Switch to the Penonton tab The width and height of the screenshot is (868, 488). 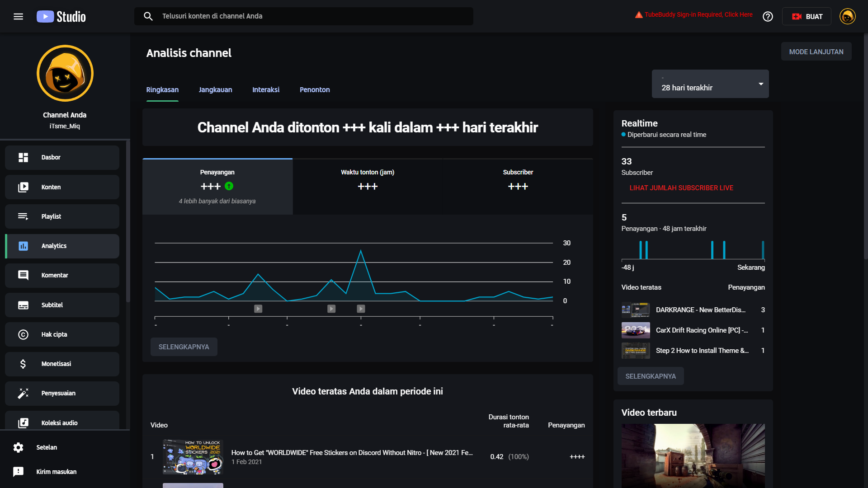tap(315, 90)
